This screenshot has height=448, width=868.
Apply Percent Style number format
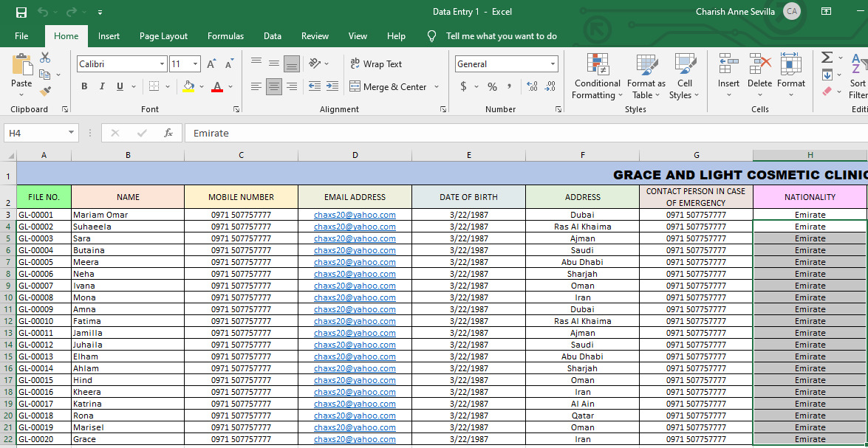pos(492,86)
